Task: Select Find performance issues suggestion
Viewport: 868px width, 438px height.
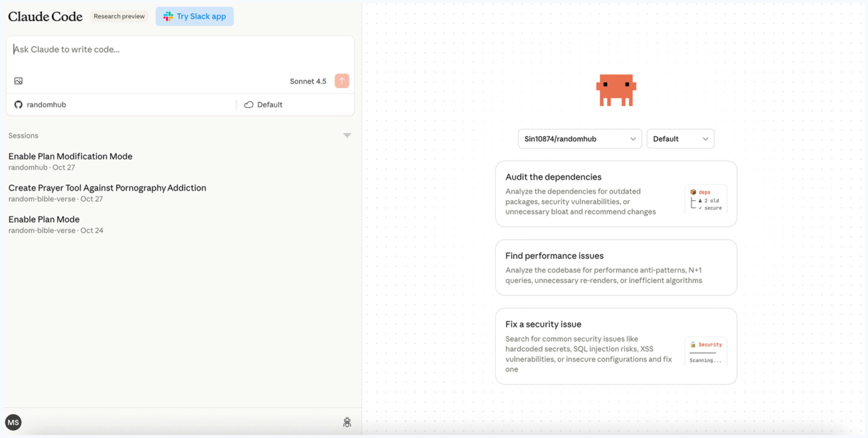Action: (x=616, y=268)
